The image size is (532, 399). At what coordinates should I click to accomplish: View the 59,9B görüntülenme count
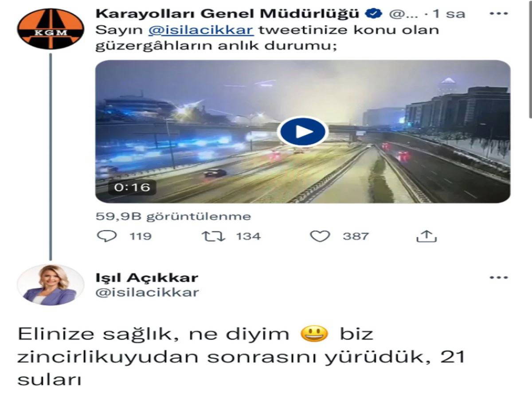coord(173,216)
